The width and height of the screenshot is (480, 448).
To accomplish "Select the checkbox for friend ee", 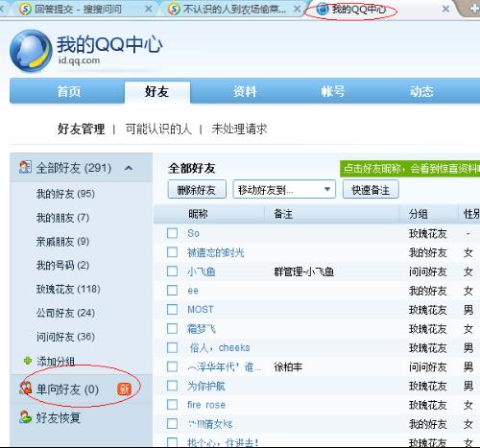I will click(172, 291).
